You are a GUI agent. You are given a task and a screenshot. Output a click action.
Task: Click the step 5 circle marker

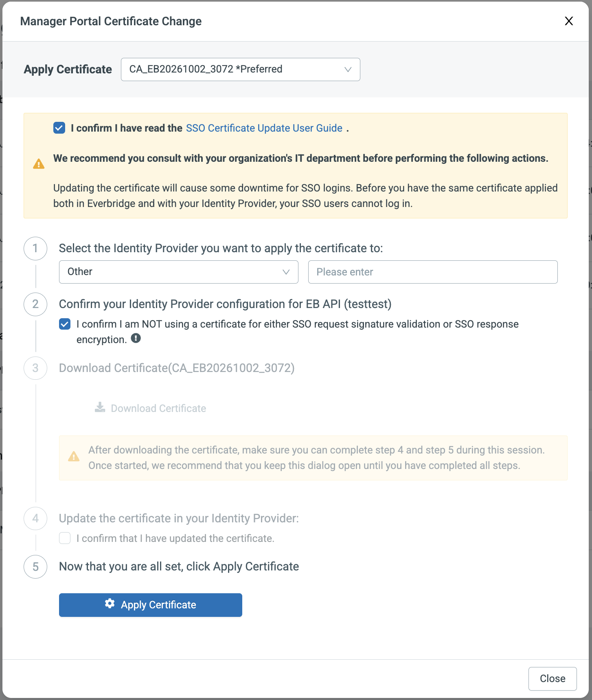tap(35, 567)
